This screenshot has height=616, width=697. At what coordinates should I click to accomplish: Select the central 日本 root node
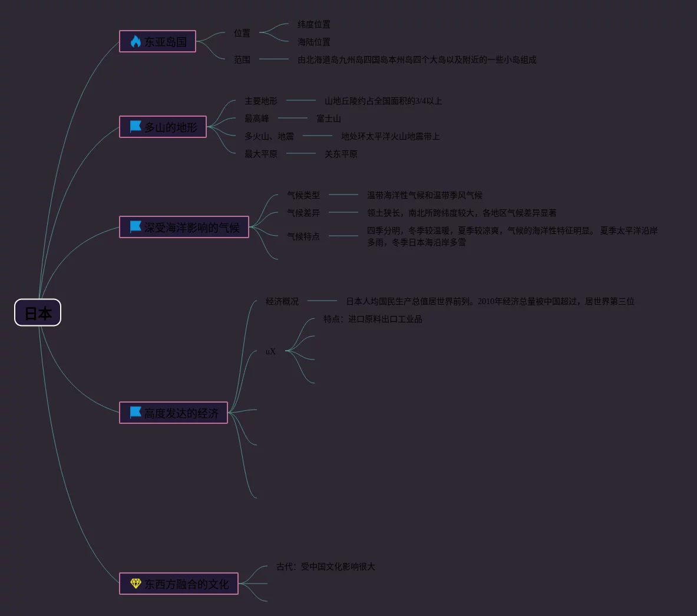[38, 313]
